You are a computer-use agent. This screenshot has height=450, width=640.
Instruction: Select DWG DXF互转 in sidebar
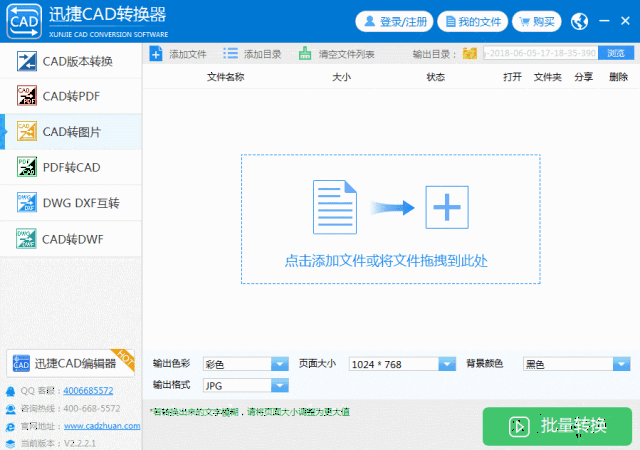[x=71, y=203]
